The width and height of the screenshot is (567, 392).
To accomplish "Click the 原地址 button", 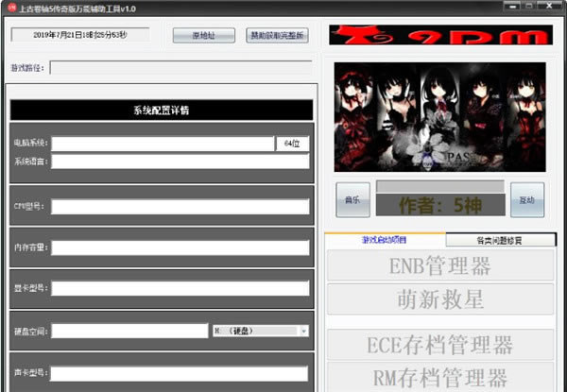I will coord(204,35).
